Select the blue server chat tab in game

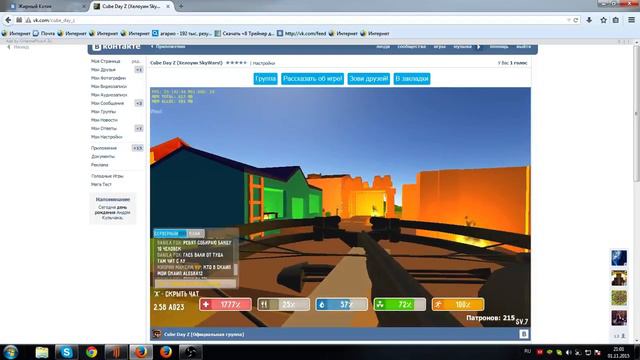pyautogui.click(x=170, y=233)
